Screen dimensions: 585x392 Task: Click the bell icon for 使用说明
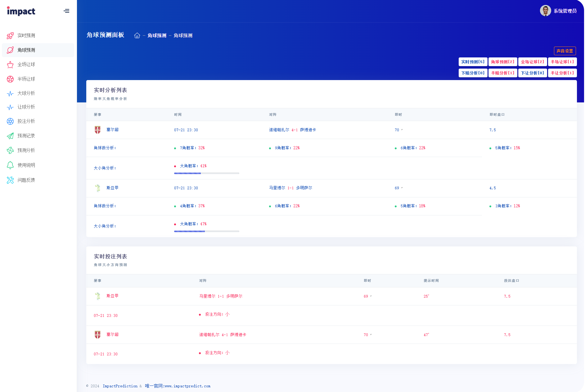tap(10, 165)
